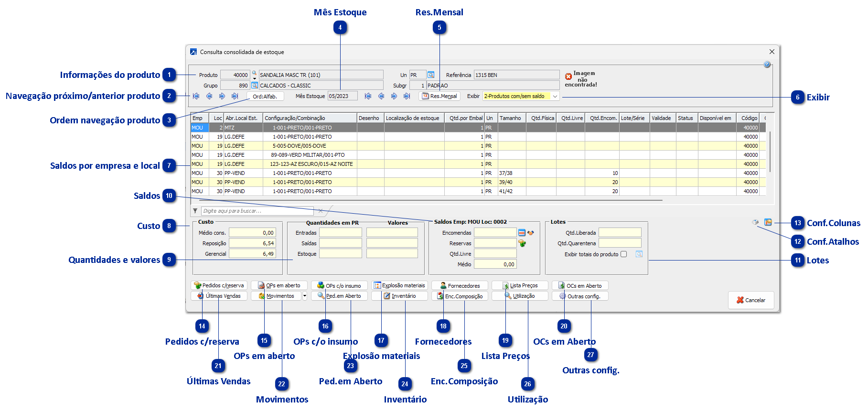
Task: Click the help question mark icon
Action: (767, 65)
